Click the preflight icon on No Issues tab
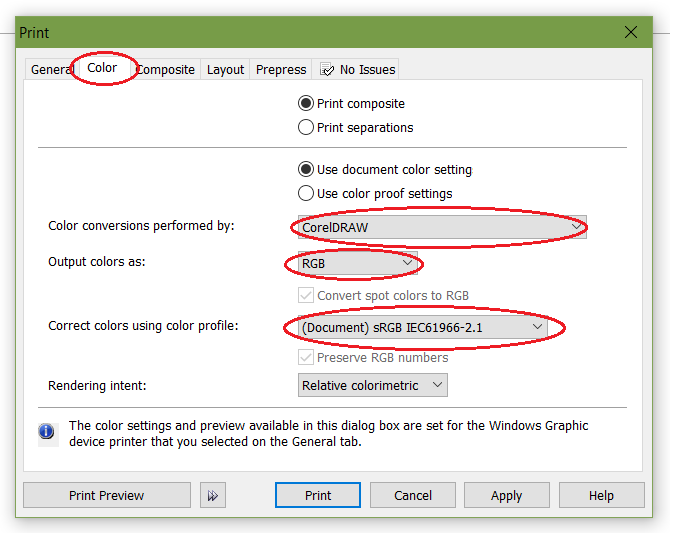The image size is (673, 540). click(x=327, y=70)
